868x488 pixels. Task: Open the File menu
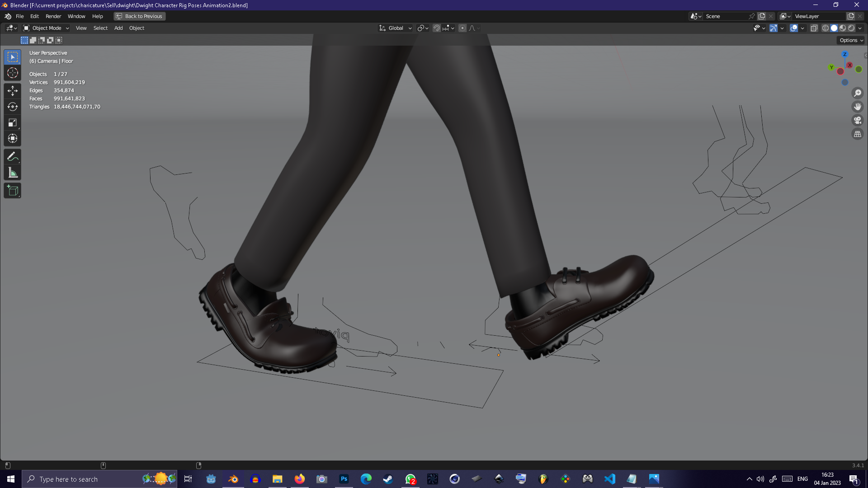20,16
